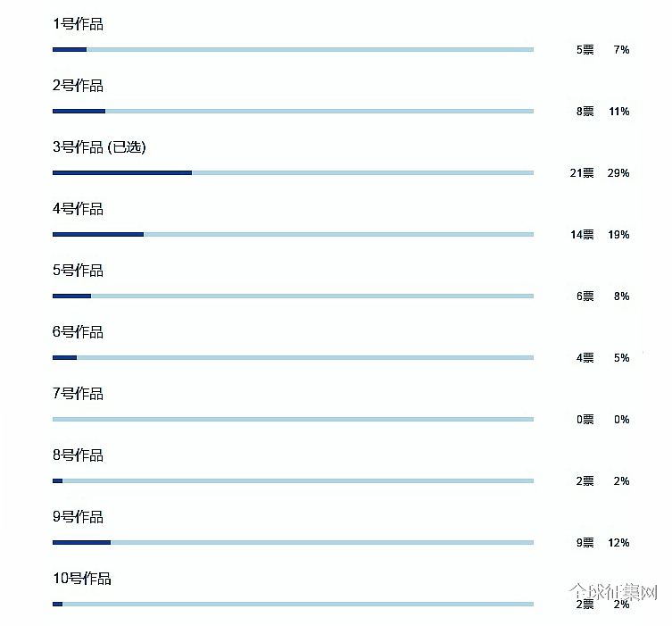Click the 4号作品 progress bar's dark segment
672x626 pixels.
click(x=98, y=235)
